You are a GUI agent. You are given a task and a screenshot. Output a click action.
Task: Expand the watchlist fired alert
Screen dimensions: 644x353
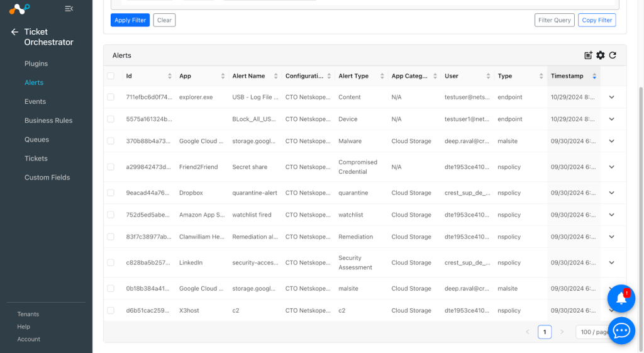611,215
